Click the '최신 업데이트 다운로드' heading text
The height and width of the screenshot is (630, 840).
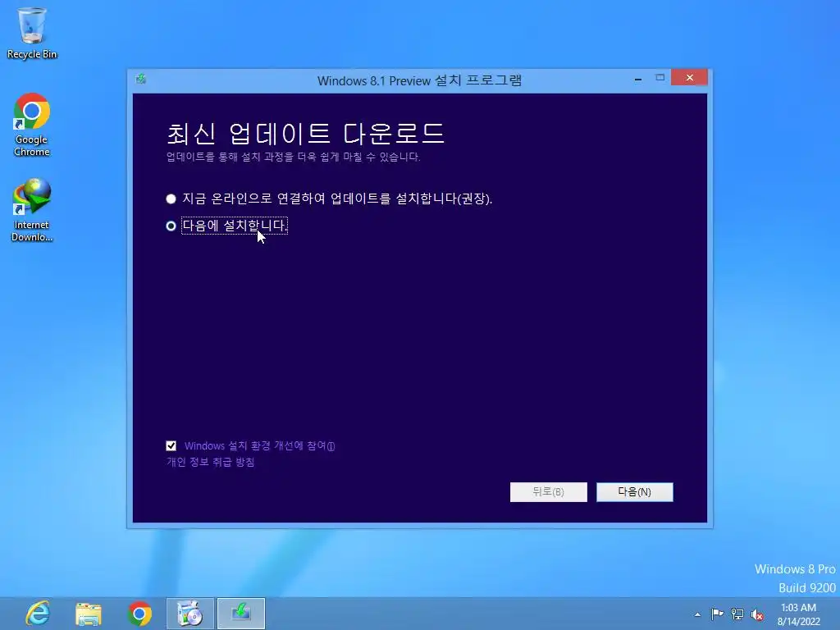coord(305,134)
